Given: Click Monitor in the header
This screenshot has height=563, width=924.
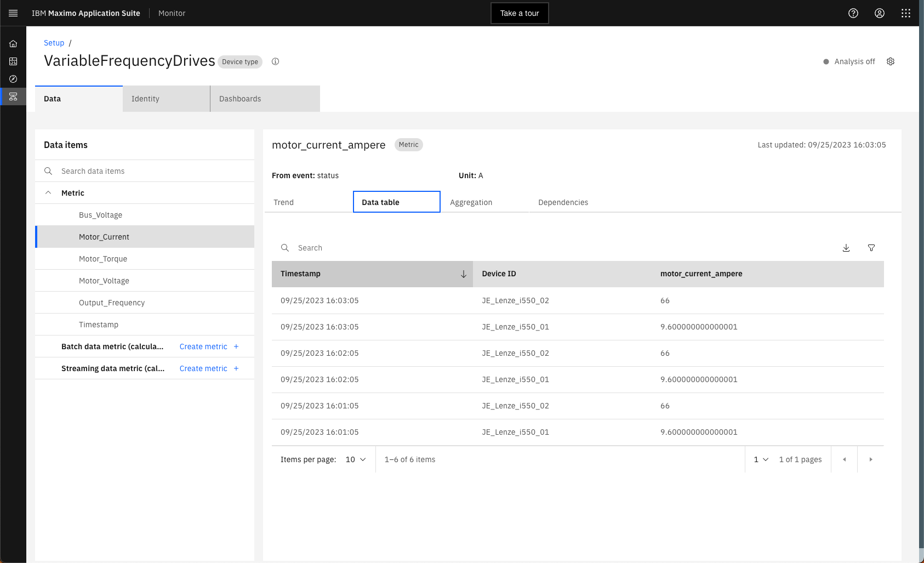Looking at the screenshot, I should 172,13.
